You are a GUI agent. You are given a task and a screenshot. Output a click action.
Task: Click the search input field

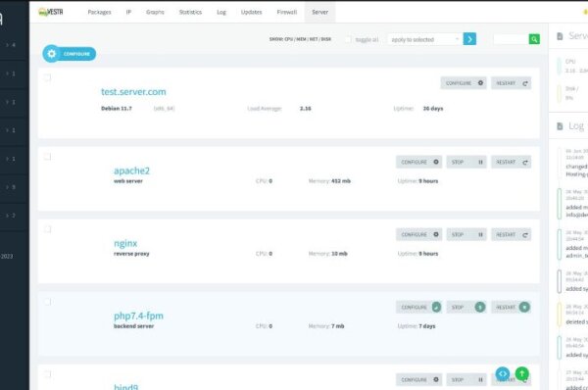coord(511,39)
